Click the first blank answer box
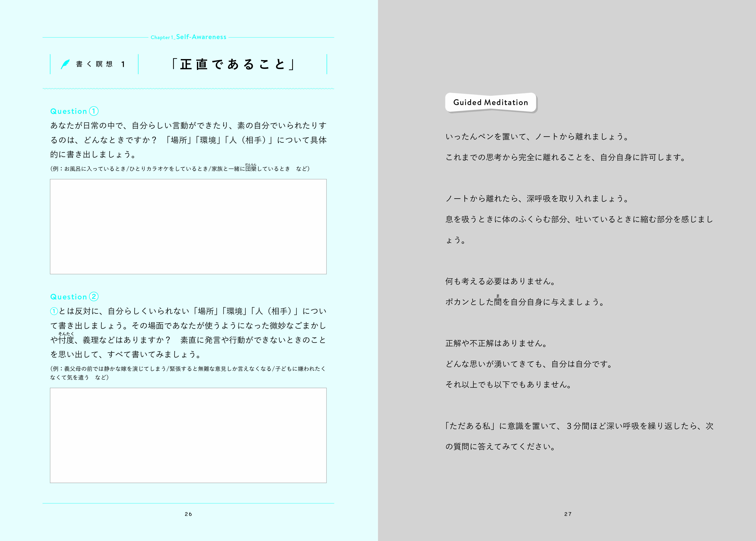Image resolution: width=756 pixels, height=541 pixels. pyautogui.click(x=188, y=227)
